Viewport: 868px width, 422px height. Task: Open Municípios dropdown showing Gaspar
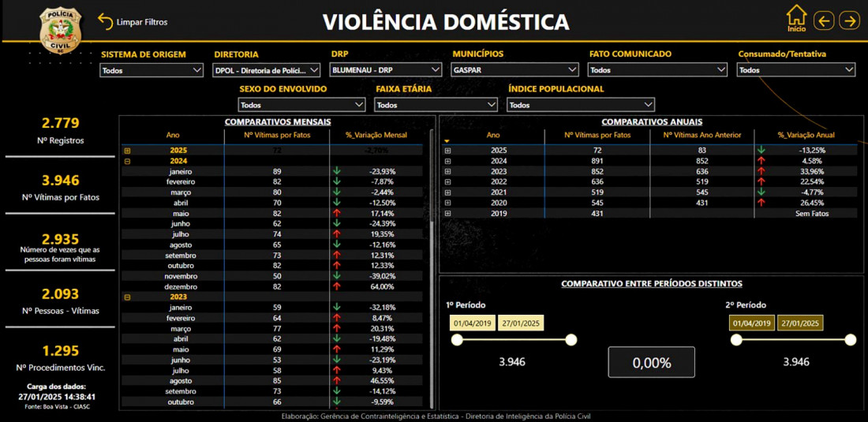(515, 69)
